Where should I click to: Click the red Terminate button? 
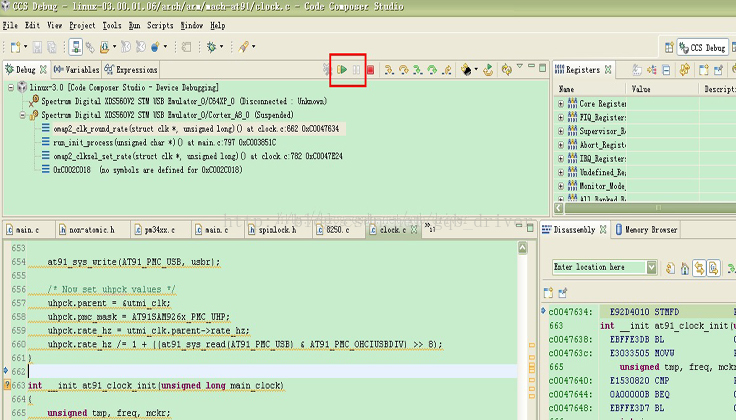pos(370,70)
